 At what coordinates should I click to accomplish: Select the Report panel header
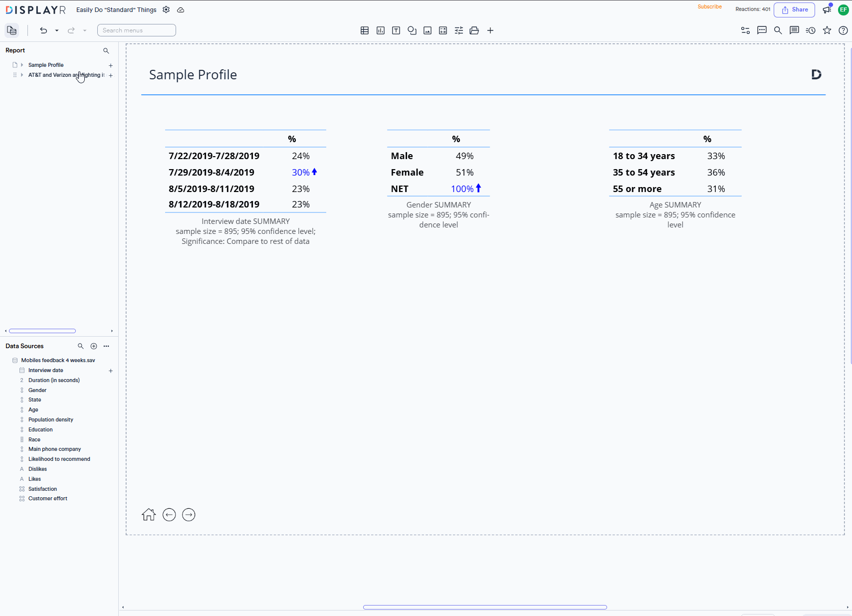coord(15,50)
